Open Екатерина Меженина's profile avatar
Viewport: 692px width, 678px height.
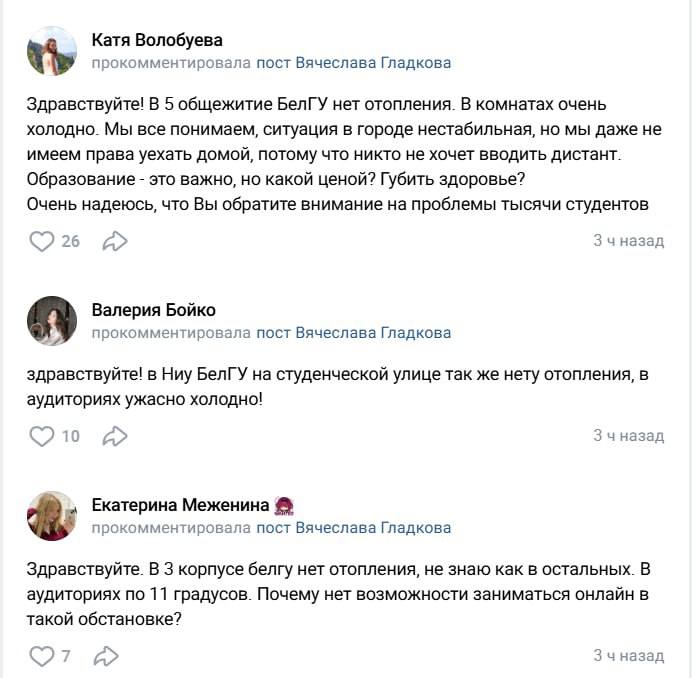[52, 515]
